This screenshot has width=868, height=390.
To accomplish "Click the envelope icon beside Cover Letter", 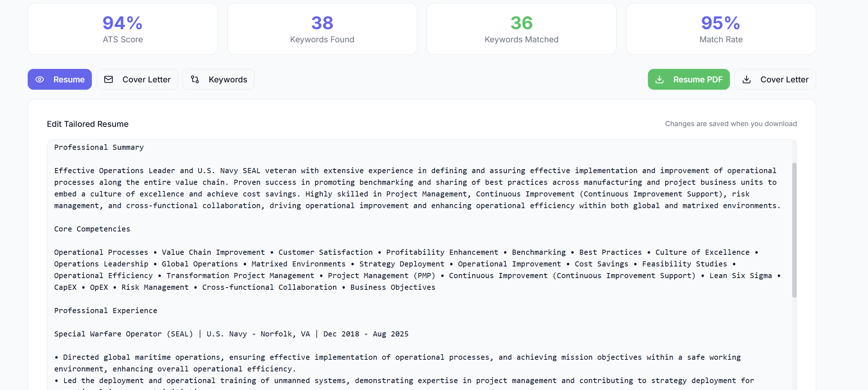I will 109,79.
